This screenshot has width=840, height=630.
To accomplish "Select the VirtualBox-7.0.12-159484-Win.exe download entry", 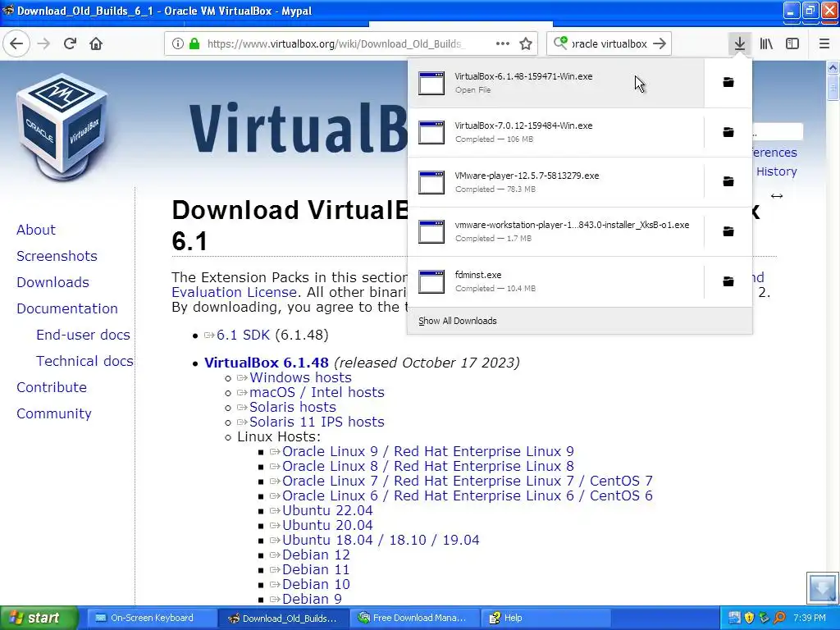I will tap(555, 132).
